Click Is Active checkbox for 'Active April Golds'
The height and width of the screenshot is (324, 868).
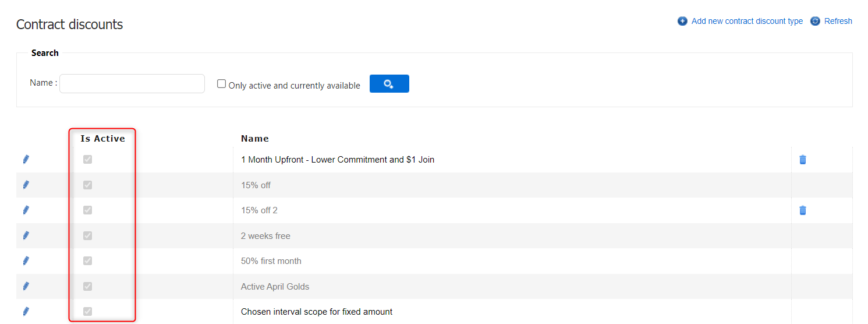[88, 287]
